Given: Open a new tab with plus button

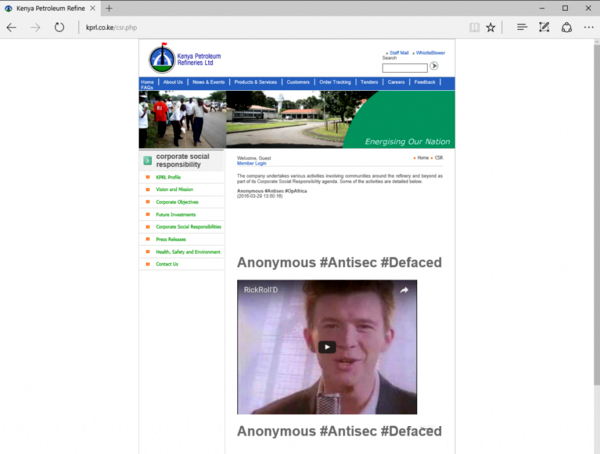Looking at the screenshot, I should 109,8.
